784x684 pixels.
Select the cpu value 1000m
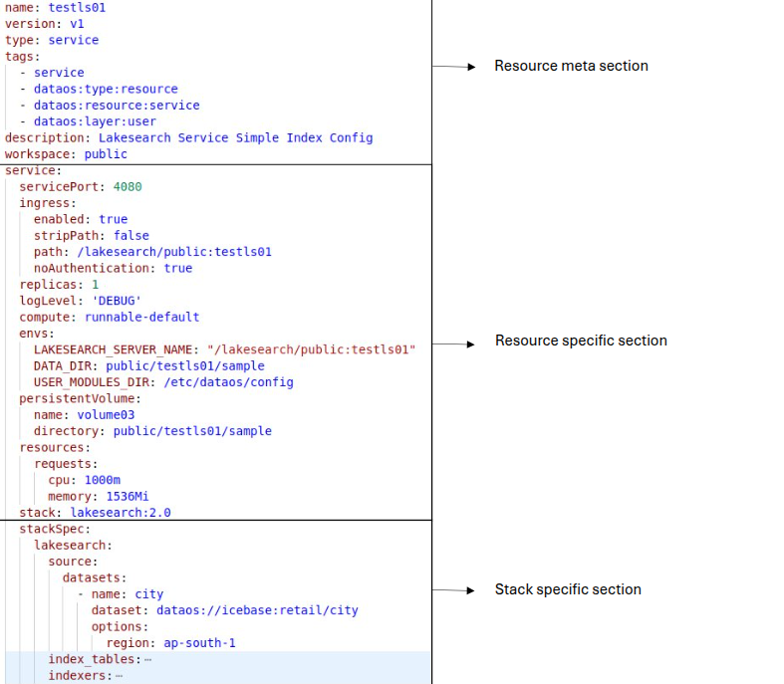click(x=103, y=480)
